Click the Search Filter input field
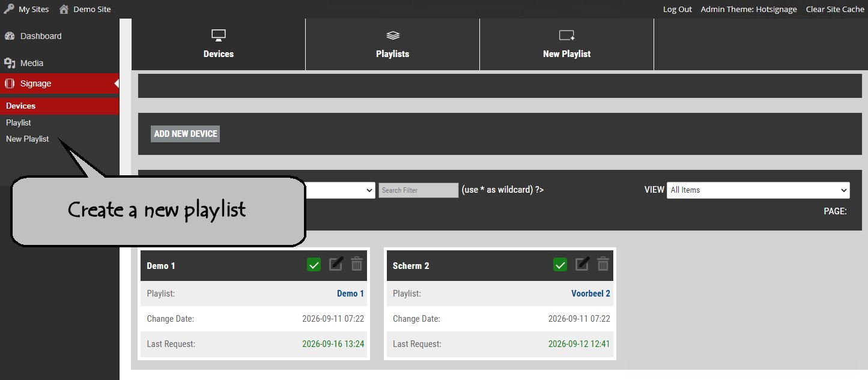 (419, 190)
